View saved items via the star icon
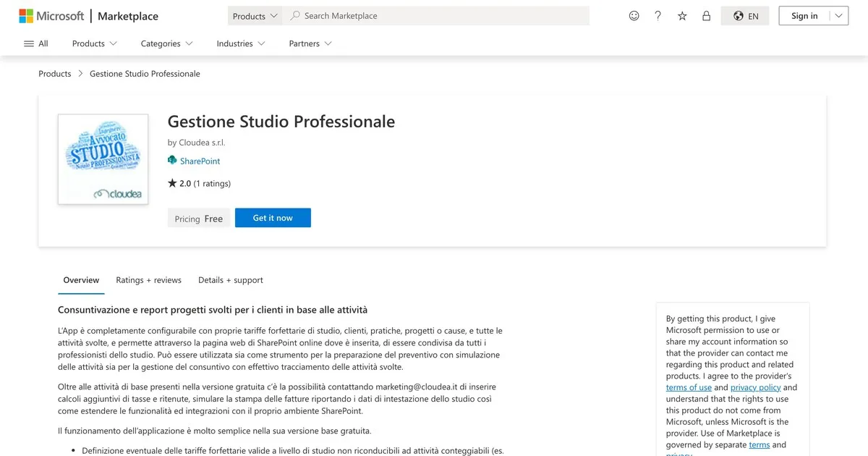Viewport: 868px width, 456px height. click(x=681, y=15)
